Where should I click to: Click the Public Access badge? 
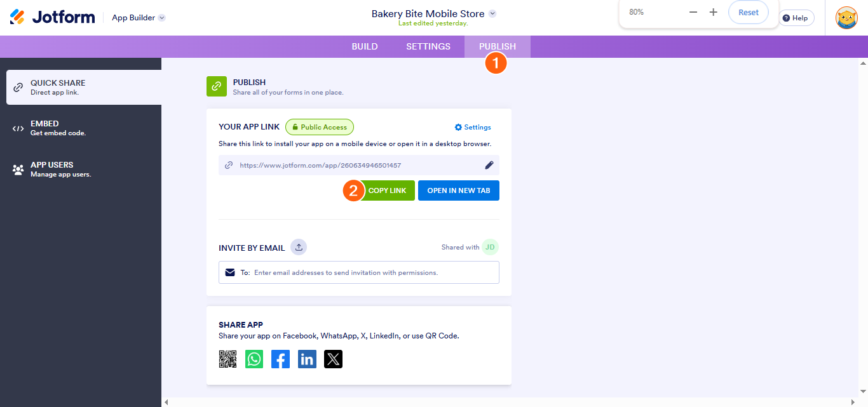320,127
